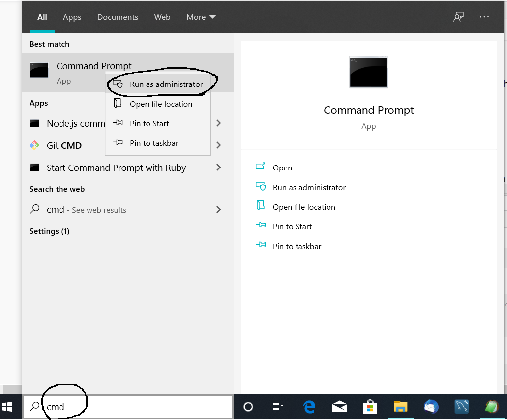
Task: Click pin icon beside context Pin to taskbar
Action: pos(118,142)
